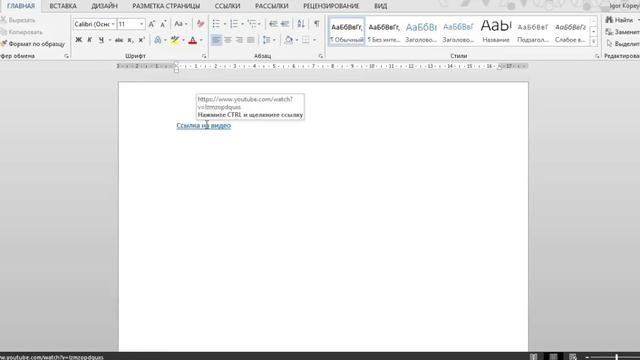Clear all formatting with the eraser icon
The image size is (640, 360).
tap(200, 24)
